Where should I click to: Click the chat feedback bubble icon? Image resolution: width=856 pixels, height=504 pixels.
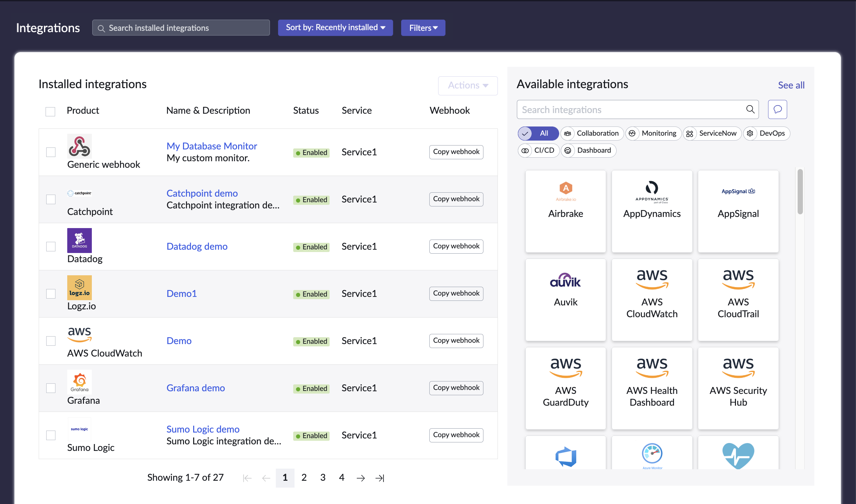pyautogui.click(x=777, y=109)
